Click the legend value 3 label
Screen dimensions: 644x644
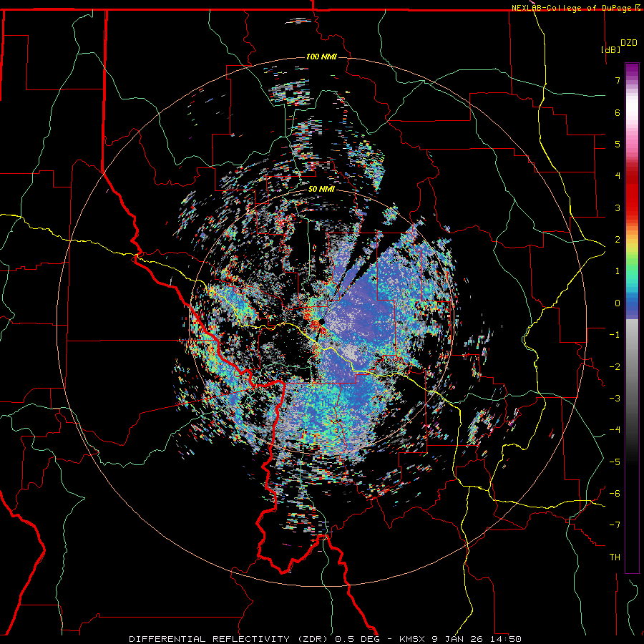pyautogui.click(x=618, y=208)
